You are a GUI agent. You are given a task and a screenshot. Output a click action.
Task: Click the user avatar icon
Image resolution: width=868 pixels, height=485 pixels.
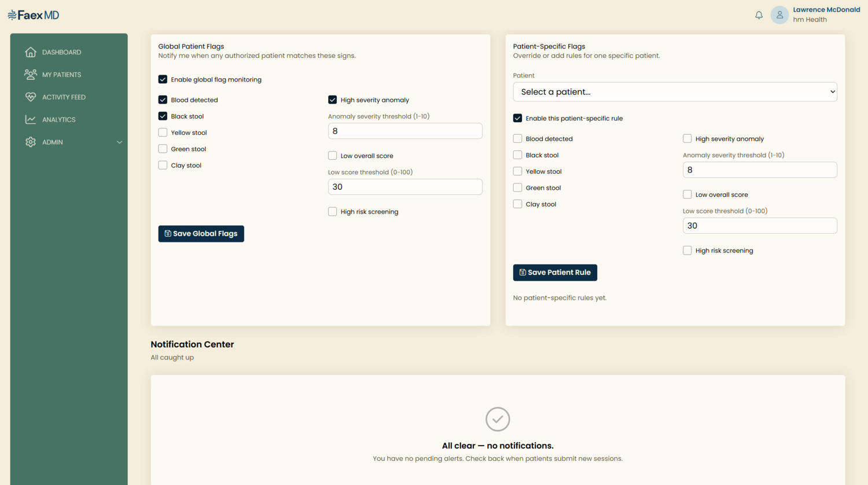779,15
